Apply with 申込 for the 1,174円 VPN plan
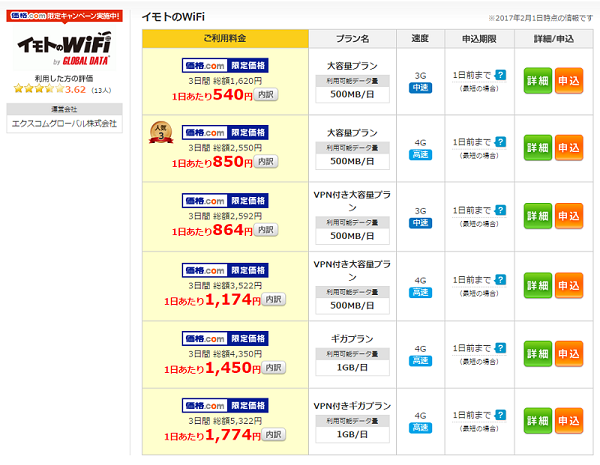The height and width of the screenshot is (465, 600). [569, 286]
